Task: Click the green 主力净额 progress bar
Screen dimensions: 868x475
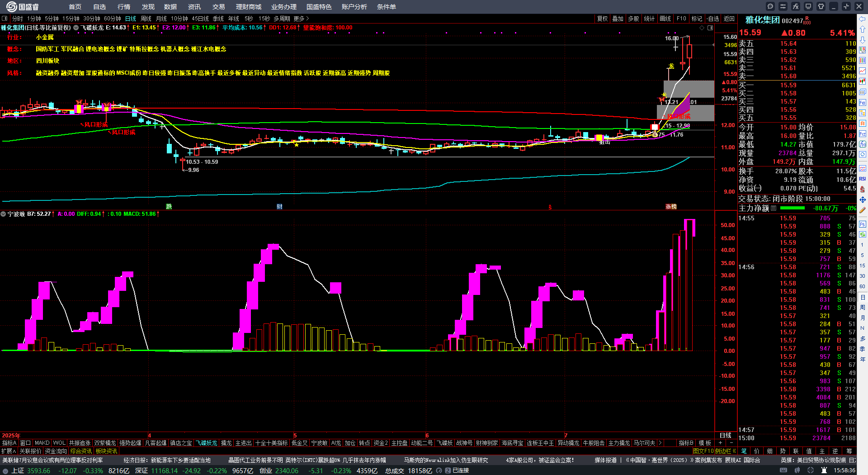Action: click(793, 208)
